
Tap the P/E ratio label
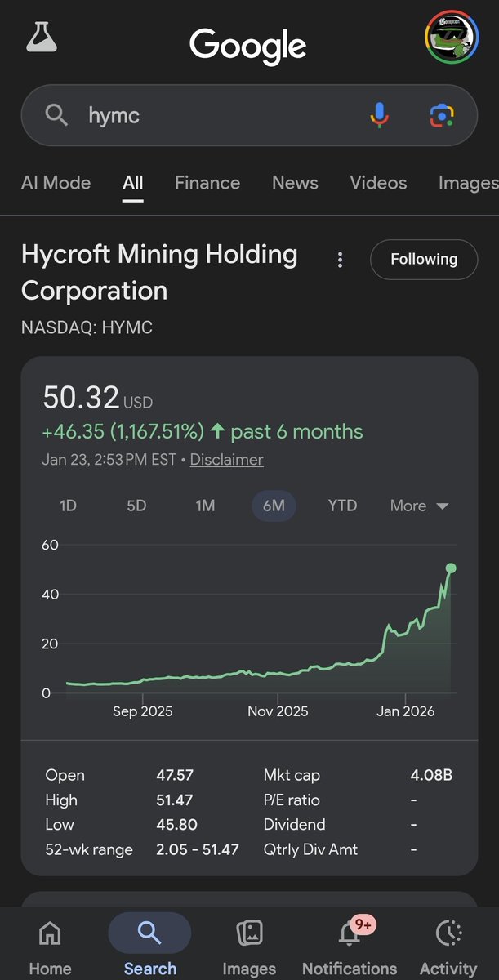(x=292, y=800)
